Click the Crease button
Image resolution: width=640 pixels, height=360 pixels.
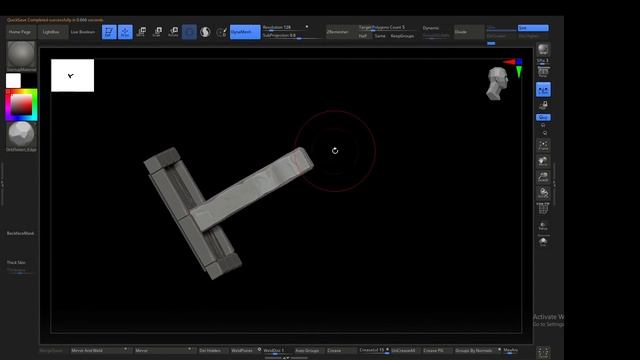pyautogui.click(x=341, y=350)
